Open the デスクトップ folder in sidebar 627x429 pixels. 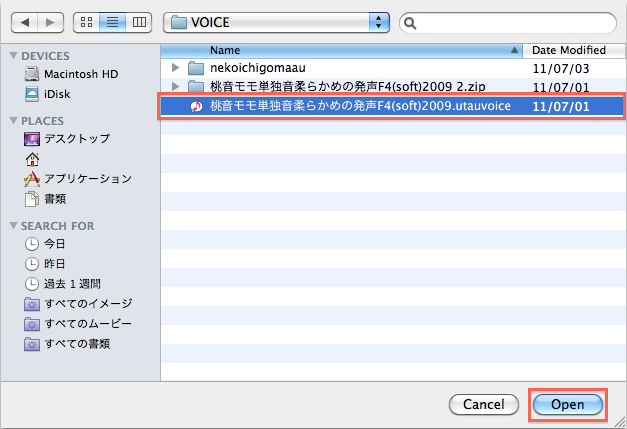77,140
